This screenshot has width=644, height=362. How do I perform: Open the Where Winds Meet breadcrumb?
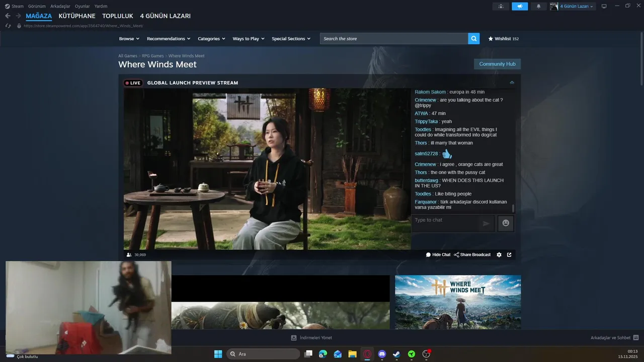(x=186, y=56)
